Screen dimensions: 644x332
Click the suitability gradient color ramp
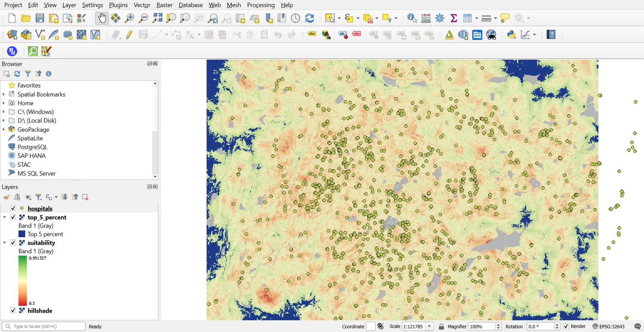(23, 281)
